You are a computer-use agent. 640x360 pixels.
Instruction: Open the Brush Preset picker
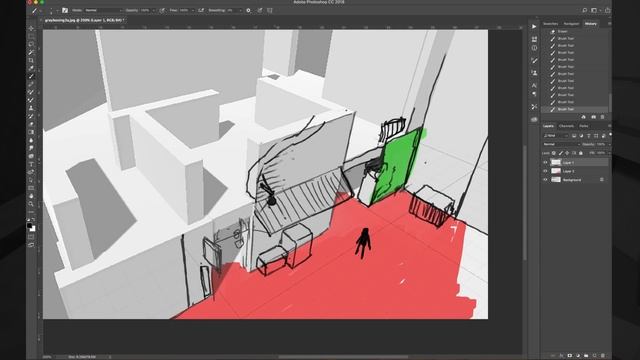[53, 10]
